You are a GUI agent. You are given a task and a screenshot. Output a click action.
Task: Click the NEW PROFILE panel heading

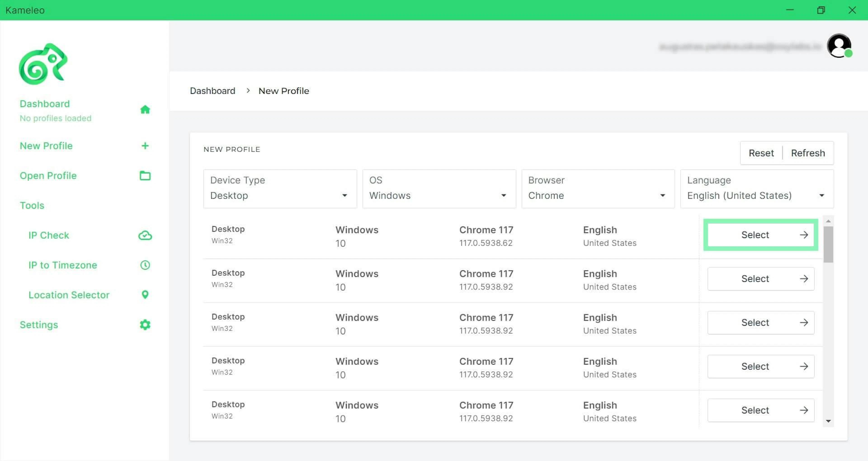(232, 149)
